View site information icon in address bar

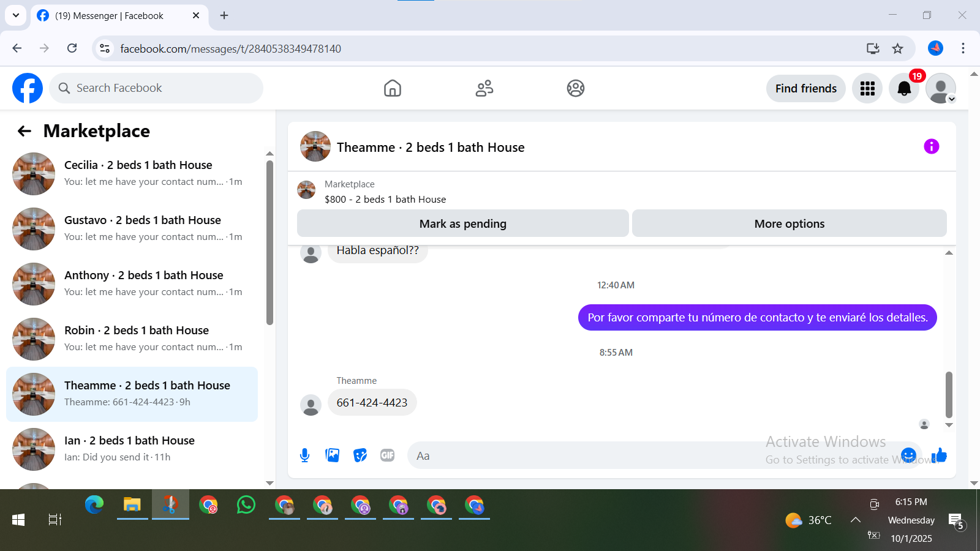105,48
